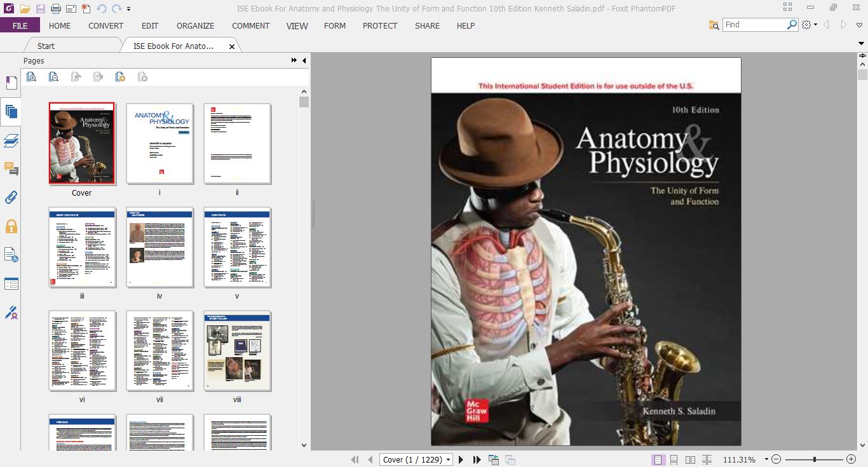
Task: Open the search settings gear
Action: click(806, 25)
